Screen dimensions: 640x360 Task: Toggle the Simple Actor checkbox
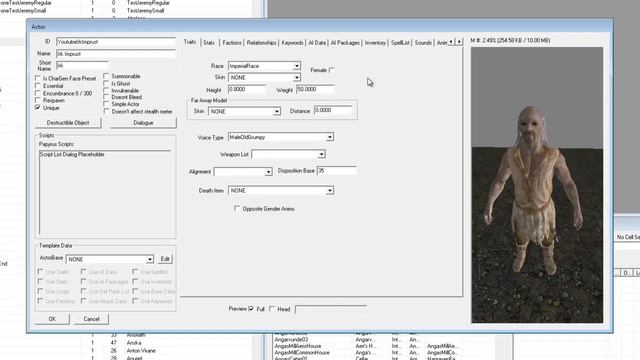click(107, 104)
